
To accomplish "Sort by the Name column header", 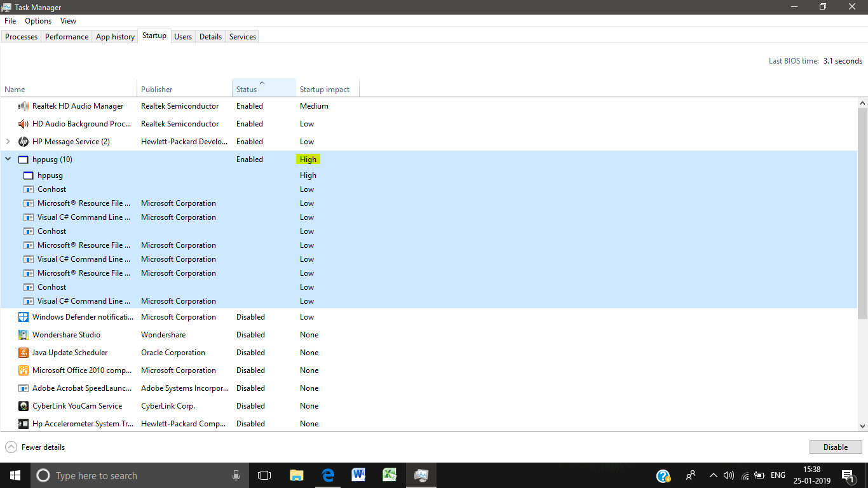I will [x=69, y=89].
